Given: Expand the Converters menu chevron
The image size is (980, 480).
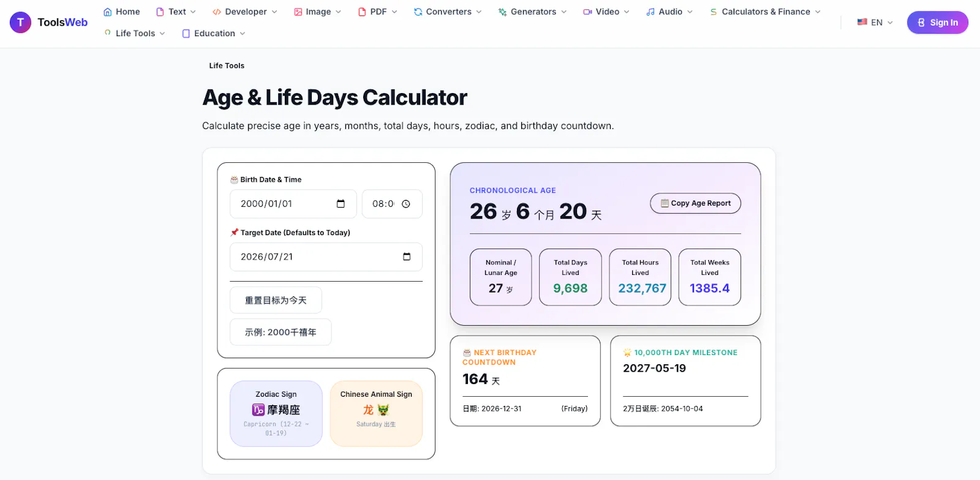Looking at the screenshot, I should [x=479, y=12].
